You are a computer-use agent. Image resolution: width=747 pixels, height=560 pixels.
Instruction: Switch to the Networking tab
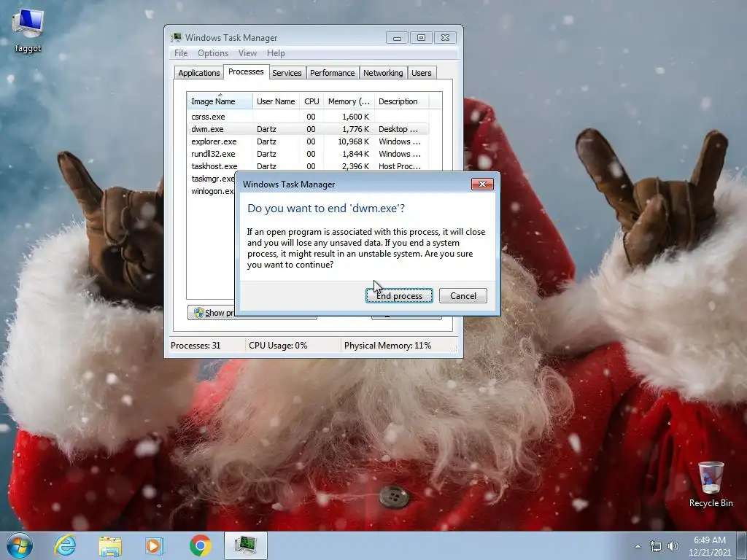[x=383, y=73]
